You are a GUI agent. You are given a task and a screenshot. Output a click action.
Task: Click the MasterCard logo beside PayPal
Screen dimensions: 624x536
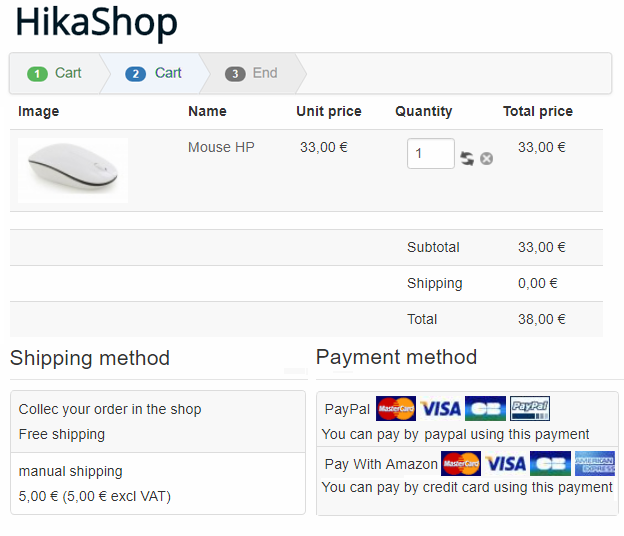pyautogui.click(x=396, y=408)
